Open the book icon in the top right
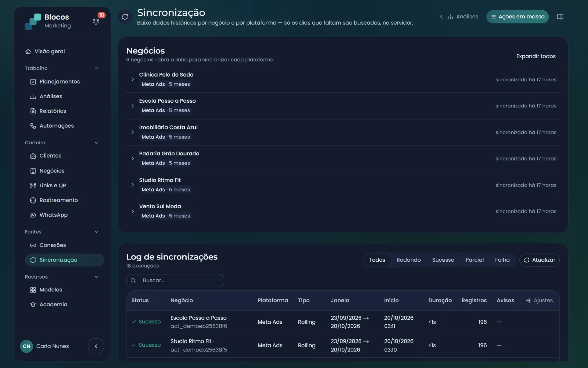Image resolution: width=588 pixels, height=368 pixels. click(x=560, y=17)
